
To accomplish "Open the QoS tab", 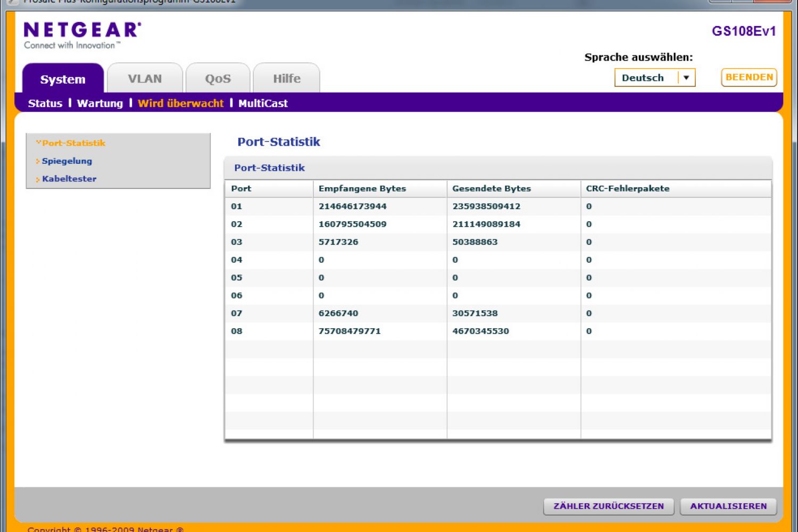I will click(218, 79).
